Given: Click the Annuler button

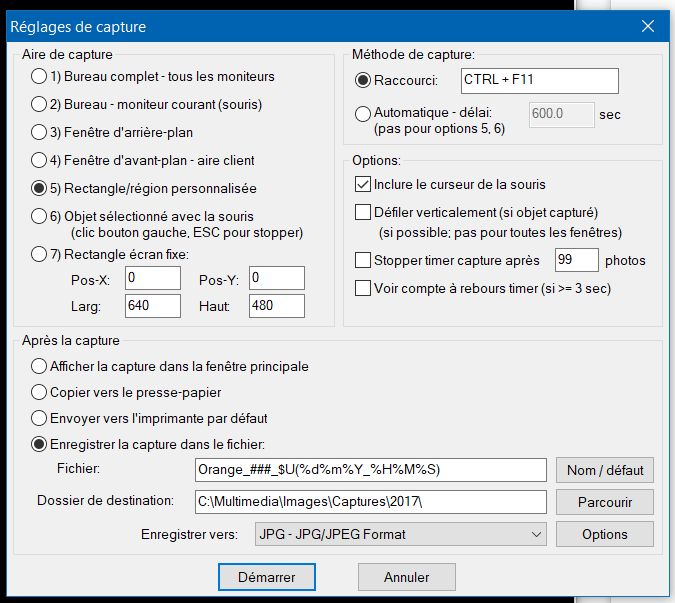Looking at the screenshot, I should [x=407, y=577].
